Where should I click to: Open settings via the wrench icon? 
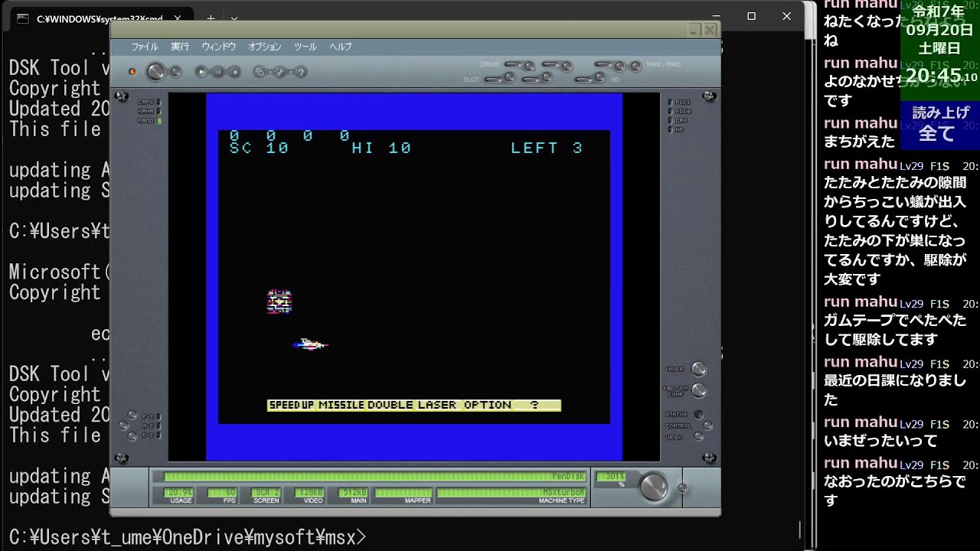(x=280, y=72)
